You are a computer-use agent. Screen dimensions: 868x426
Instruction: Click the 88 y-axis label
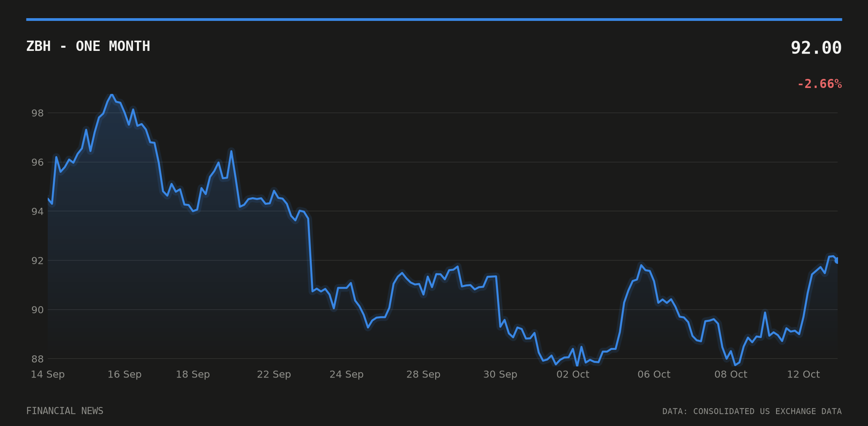(37, 359)
